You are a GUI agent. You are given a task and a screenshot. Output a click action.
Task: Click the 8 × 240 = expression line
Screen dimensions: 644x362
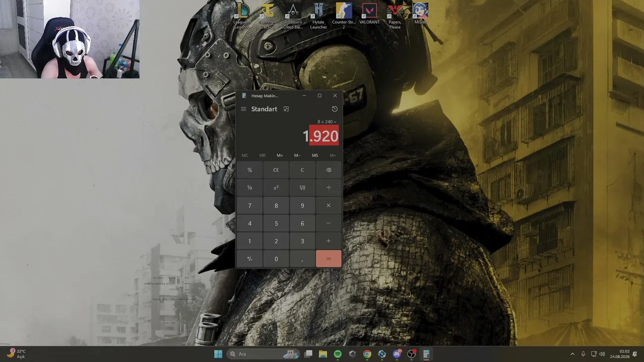pos(327,122)
